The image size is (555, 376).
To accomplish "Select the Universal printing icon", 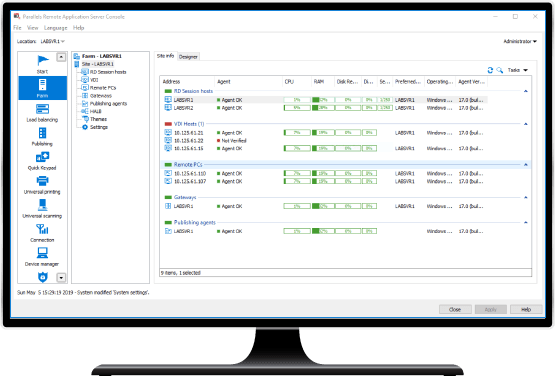I will [42, 181].
